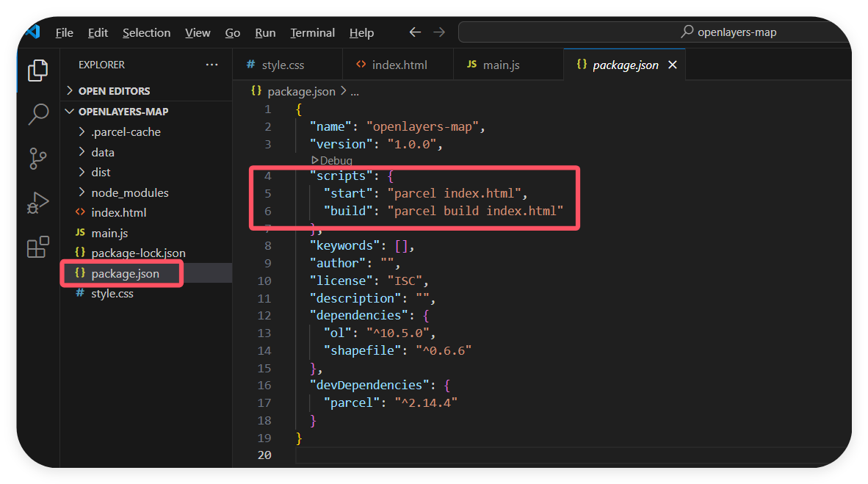Open the Terminal menu

[x=312, y=32]
